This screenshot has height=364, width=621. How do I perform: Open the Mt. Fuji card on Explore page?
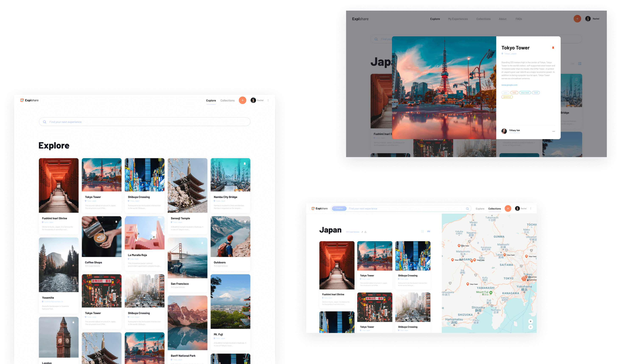(230, 312)
